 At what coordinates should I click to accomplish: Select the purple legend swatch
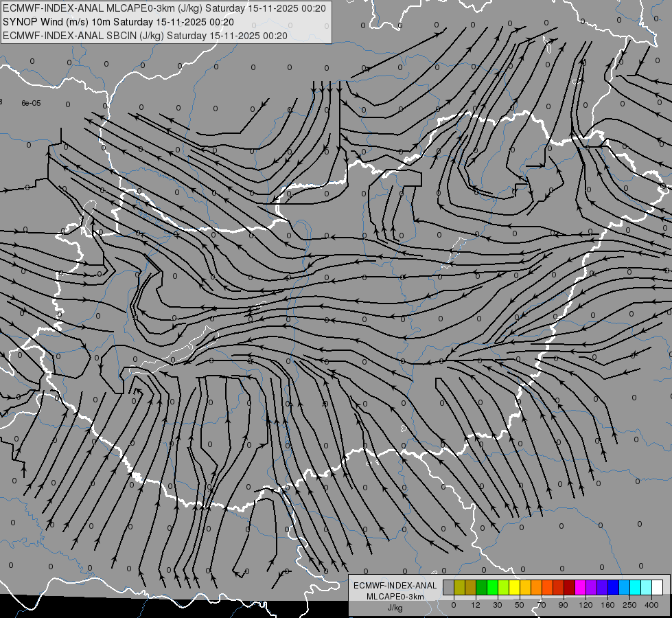(592, 587)
